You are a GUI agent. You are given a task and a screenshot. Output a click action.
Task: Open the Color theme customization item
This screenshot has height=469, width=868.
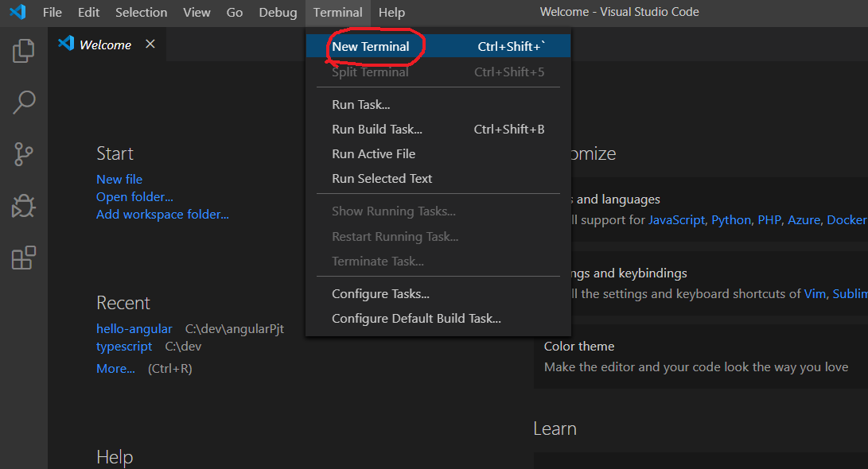coord(701,356)
